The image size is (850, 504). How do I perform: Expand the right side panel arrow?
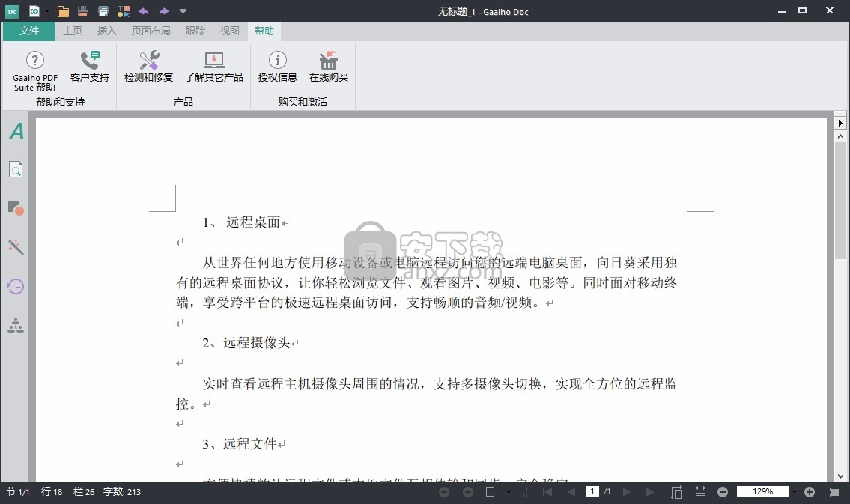pyautogui.click(x=840, y=123)
